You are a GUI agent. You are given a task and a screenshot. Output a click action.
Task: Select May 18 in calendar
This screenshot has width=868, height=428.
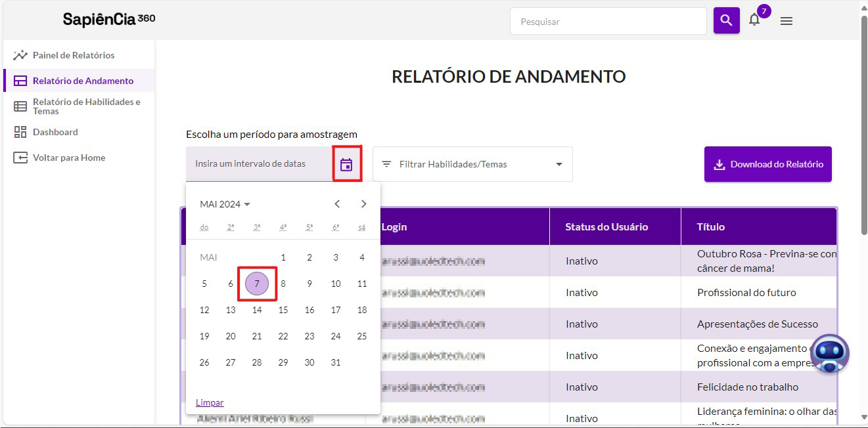tap(362, 310)
